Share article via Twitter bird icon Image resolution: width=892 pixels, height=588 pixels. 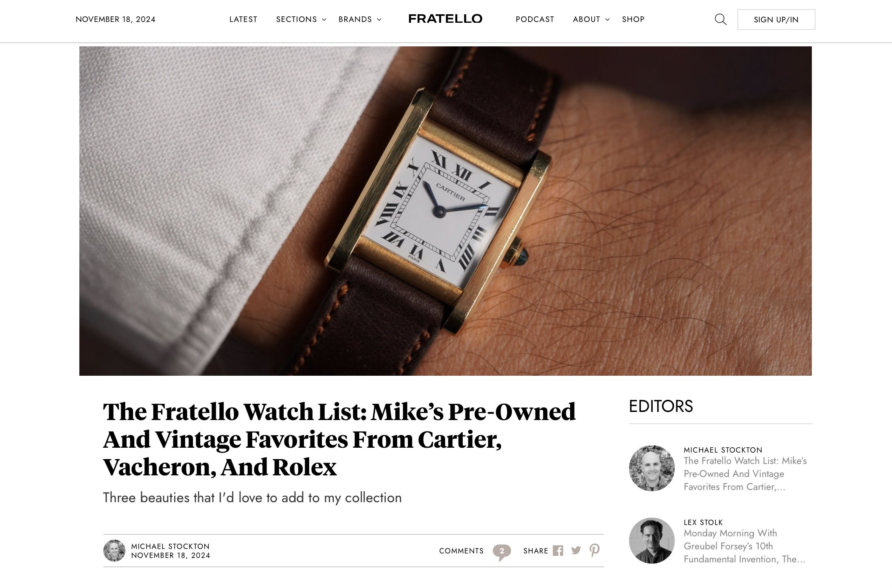click(x=576, y=551)
